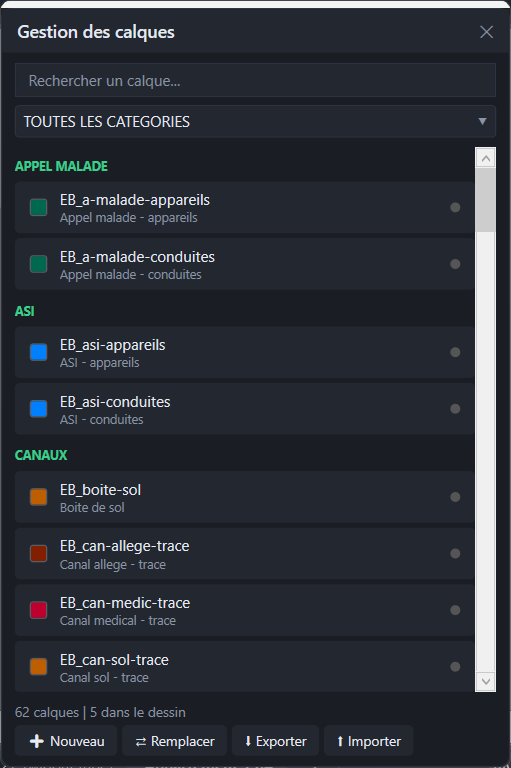Open color swatch for EB_asi-appareils layer

38,352
